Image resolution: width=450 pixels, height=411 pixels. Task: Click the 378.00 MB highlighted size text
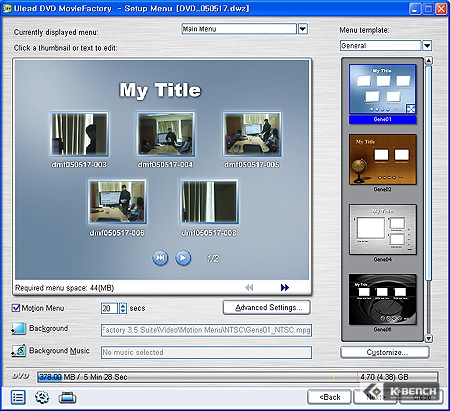[50, 377]
